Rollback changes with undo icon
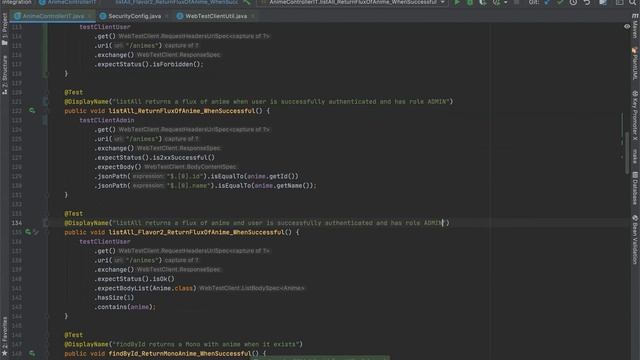Screen dimensions: 640x360 [587, 2]
